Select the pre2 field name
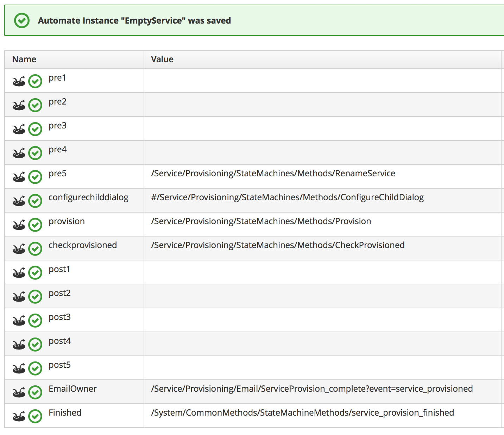Screen dimensions: 504x435 pos(57,102)
